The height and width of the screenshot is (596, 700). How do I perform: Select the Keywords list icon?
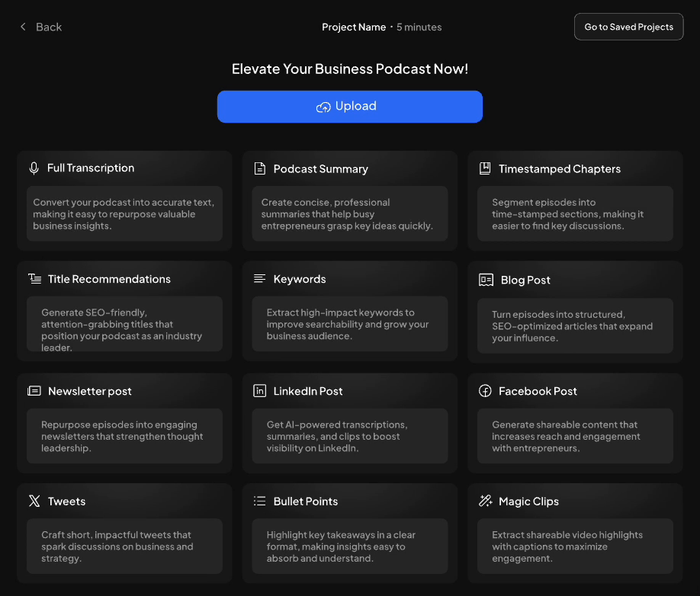pyautogui.click(x=260, y=279)
